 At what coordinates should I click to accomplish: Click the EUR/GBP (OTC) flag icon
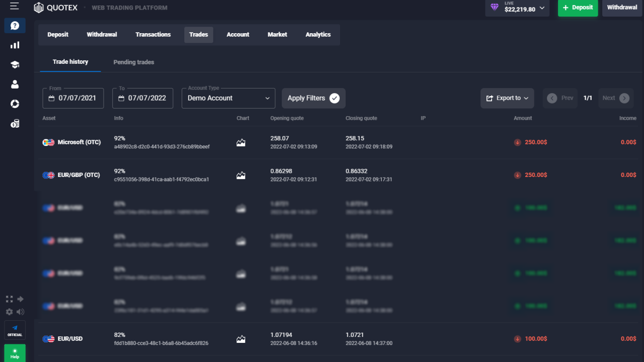(x=48, y=175)
